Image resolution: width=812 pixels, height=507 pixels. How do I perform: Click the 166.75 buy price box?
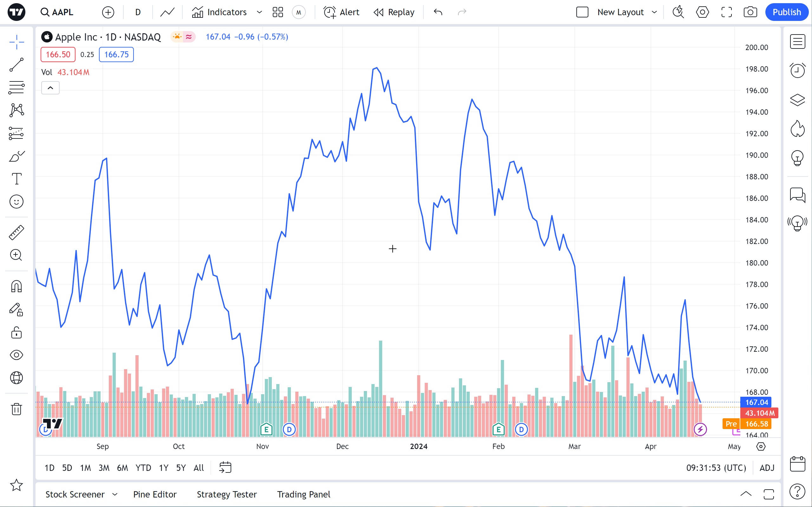(x=116, y=55)
